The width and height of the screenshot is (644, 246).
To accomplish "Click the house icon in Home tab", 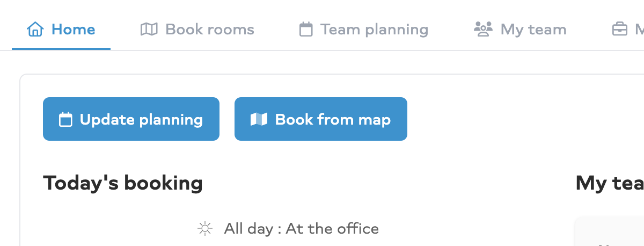I will click(x=35, y=29).
